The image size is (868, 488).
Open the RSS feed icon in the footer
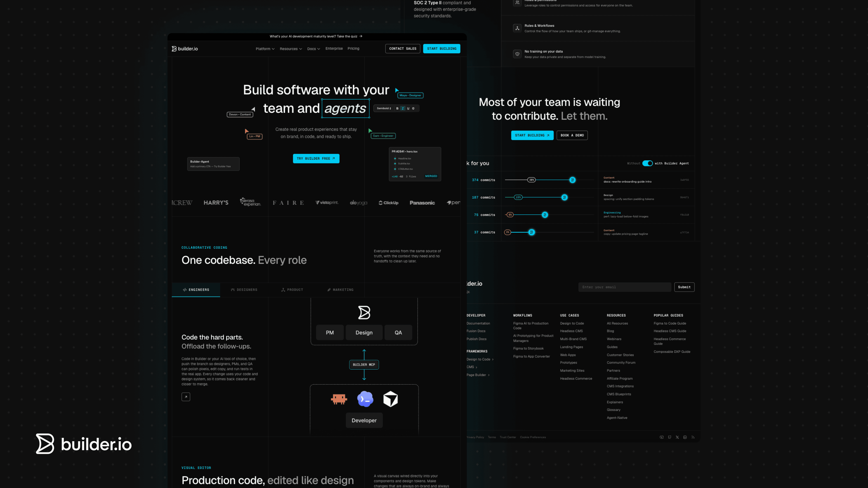pyautogui.click(x=693, y=437)
